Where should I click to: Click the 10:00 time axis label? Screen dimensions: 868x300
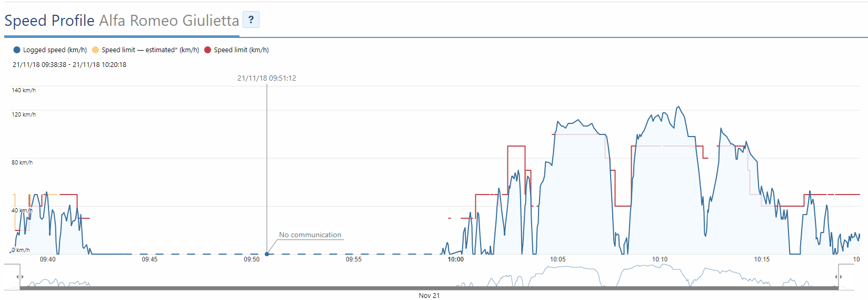[x=456, y=259]
